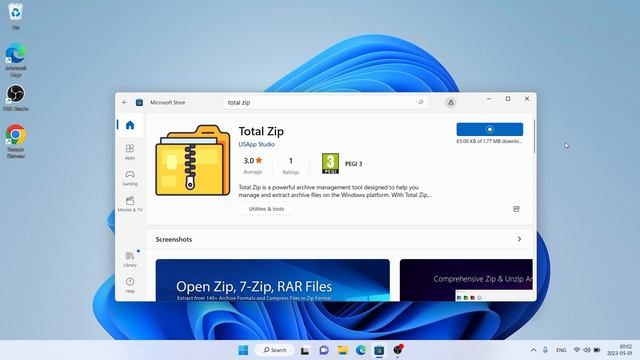Open the USApp Studio publisher link

tap(256, 144)
